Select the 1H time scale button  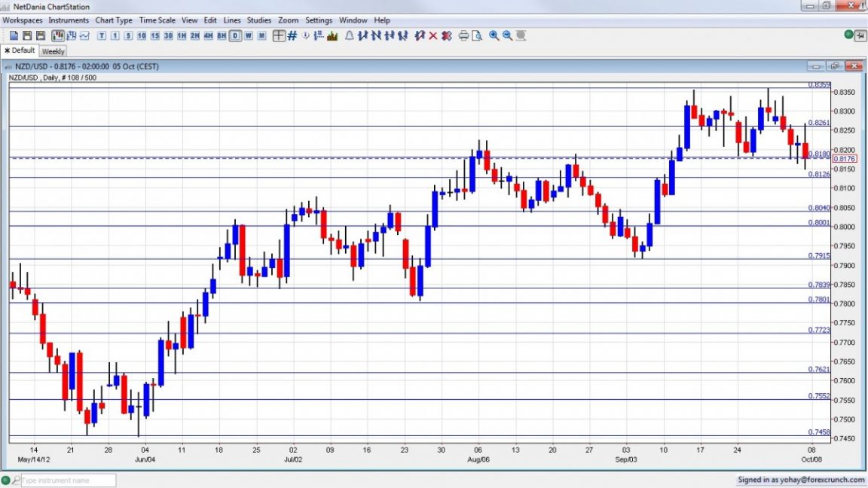pyautogui.click(x=182, y=35)
